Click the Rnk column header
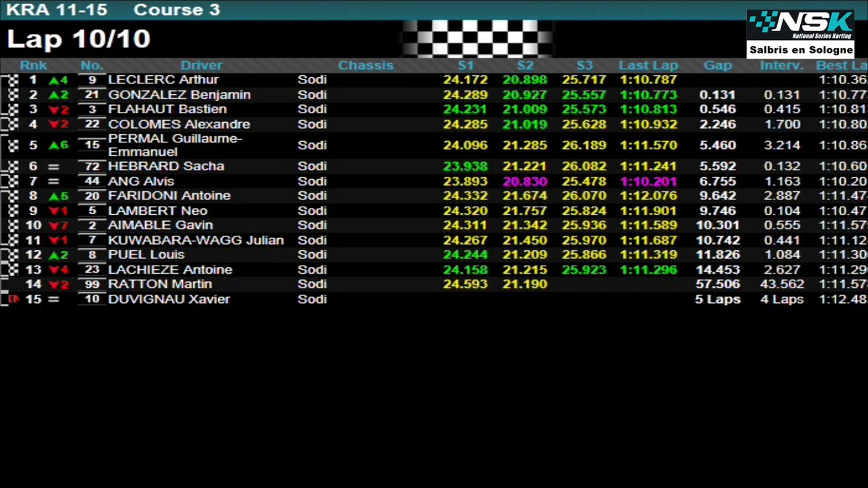This screenshot has width=868, height=488. pos(33,66)
